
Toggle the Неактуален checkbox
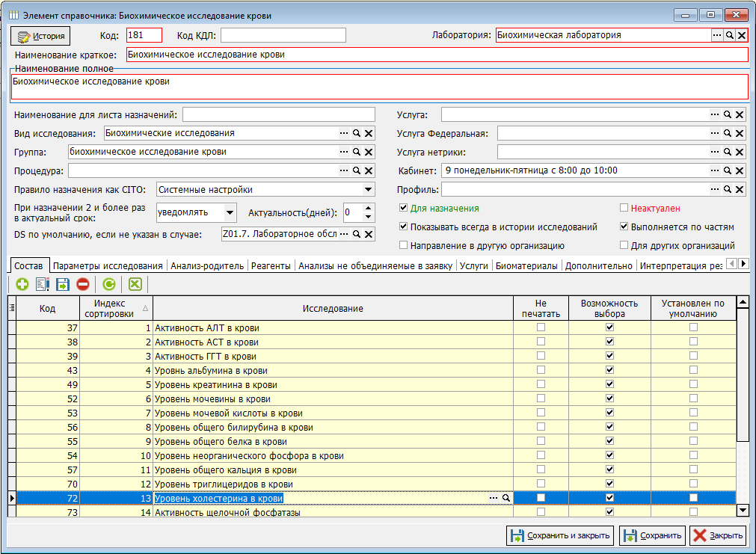point(624,209)
